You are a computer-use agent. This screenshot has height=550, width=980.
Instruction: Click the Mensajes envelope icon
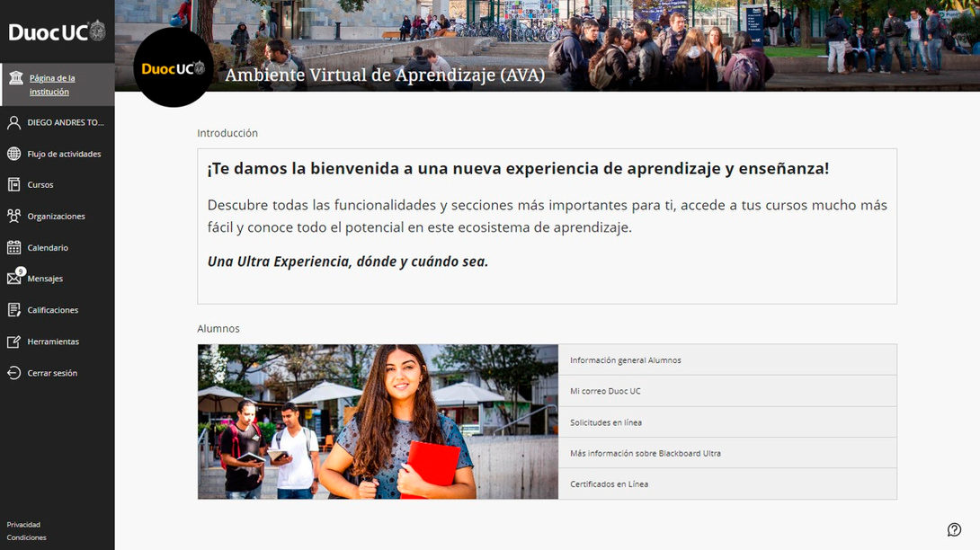[x=13, y=278]
